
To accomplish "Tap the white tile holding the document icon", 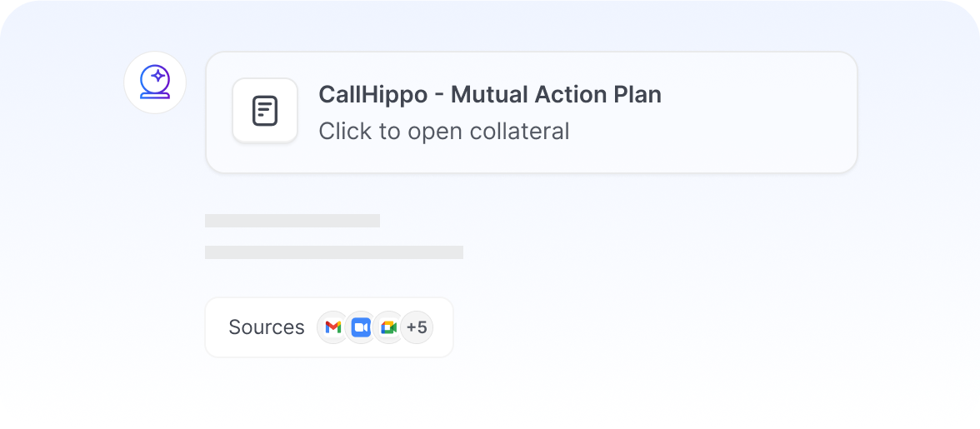I will [265, 111].
